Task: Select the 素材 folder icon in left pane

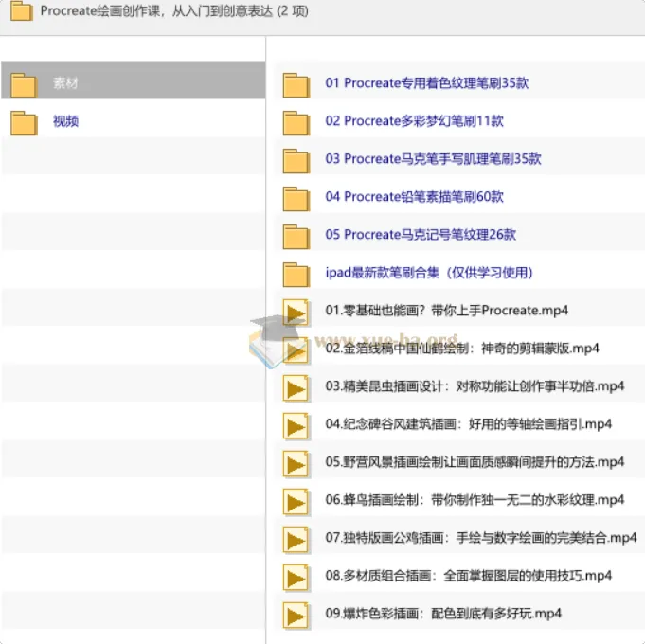Action: click(x=24, y=85)
